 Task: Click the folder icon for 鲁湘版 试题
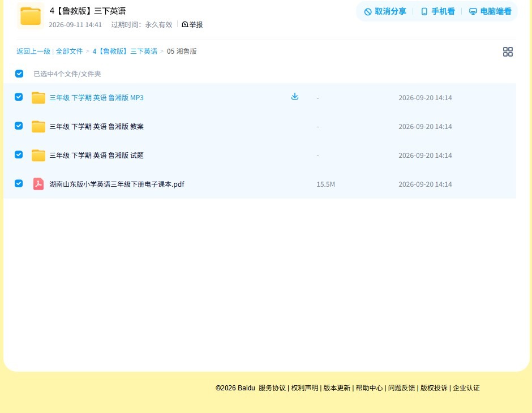38,155
